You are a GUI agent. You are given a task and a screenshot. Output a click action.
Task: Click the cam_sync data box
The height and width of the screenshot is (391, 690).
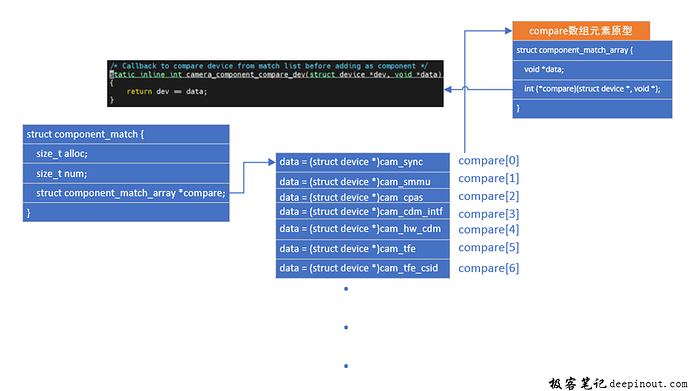[x=363, y=162]
